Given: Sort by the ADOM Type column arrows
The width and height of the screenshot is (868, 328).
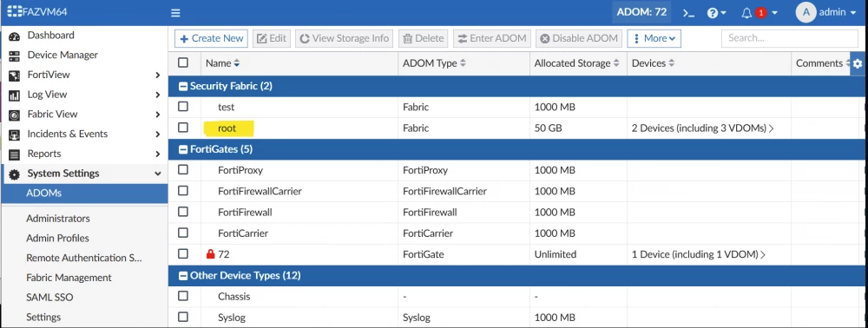Looking at the screenshot, I should (463, 63).
